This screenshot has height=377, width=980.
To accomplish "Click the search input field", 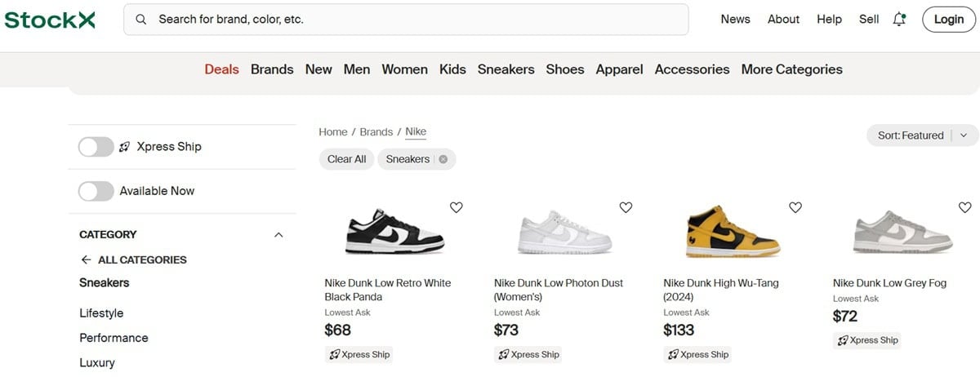I will coord(408,20).
